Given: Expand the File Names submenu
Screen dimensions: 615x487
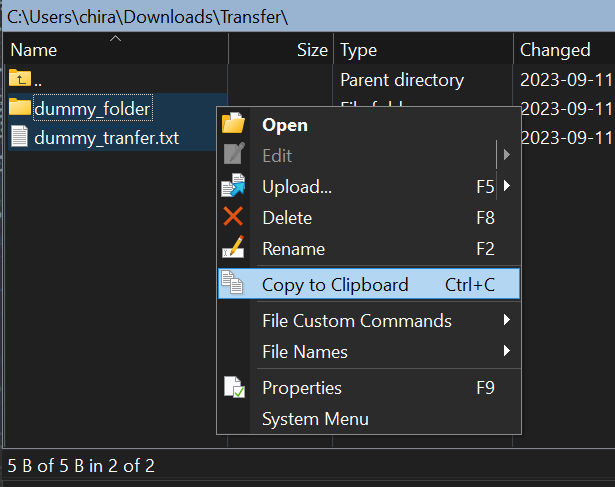Looking at the screenshot, I should 508,352.
